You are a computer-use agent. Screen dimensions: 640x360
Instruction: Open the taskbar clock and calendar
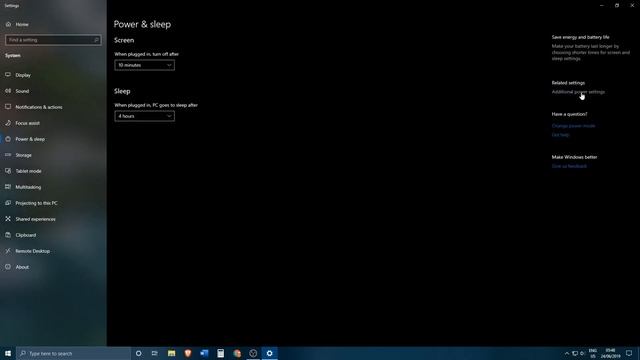pos(610,353)
